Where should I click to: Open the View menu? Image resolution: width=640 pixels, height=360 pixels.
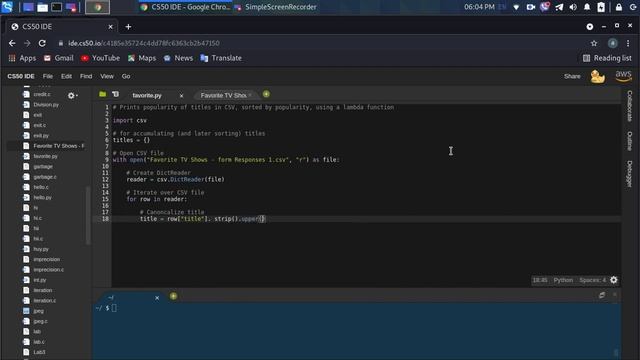107,76
